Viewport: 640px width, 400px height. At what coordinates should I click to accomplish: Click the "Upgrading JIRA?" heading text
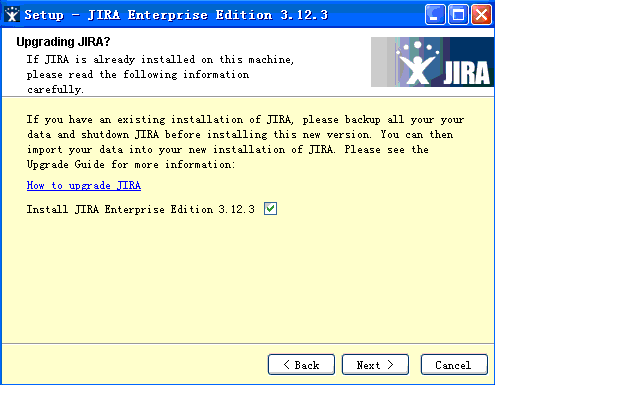tap(63, 42)
